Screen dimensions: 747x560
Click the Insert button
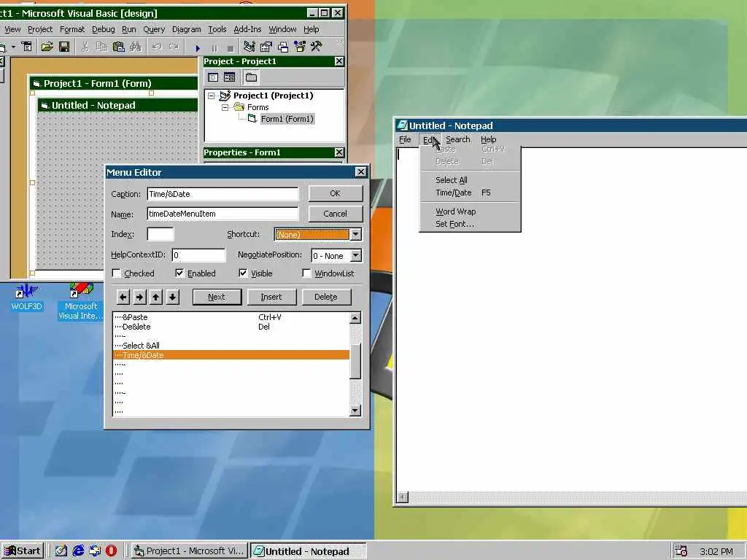(x=271, y=297)
